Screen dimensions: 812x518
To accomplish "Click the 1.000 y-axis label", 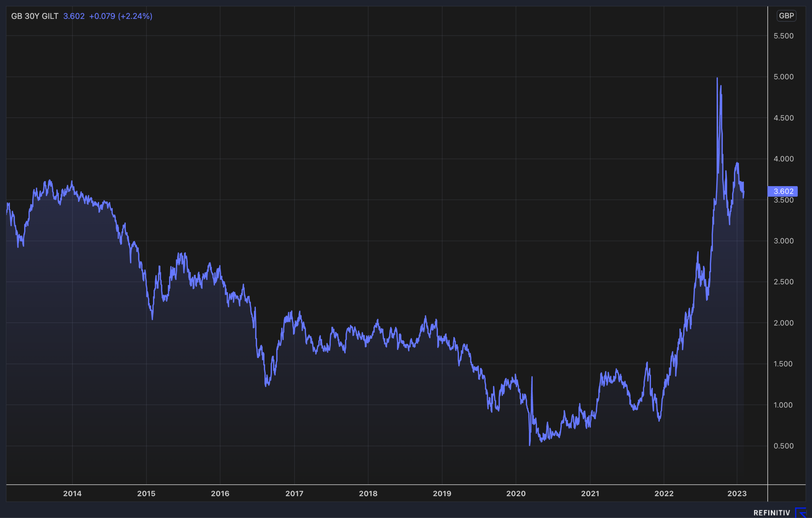I will [783, 405].
